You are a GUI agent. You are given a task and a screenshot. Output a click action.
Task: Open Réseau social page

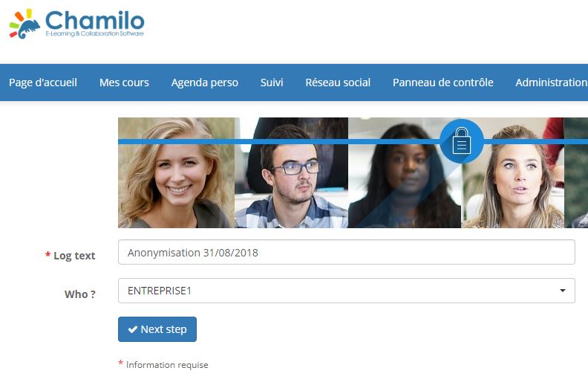(x=338, y=83)
